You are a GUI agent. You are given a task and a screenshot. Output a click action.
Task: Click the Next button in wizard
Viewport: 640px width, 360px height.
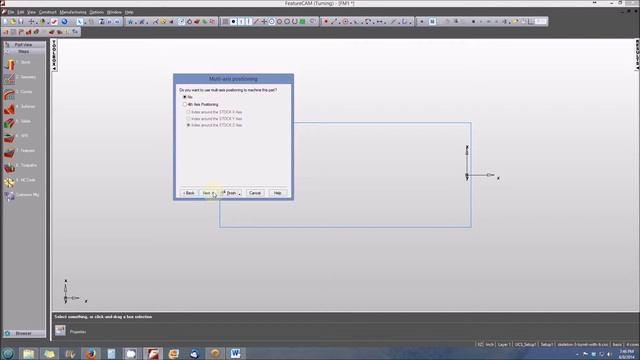[x=208, y=193]
